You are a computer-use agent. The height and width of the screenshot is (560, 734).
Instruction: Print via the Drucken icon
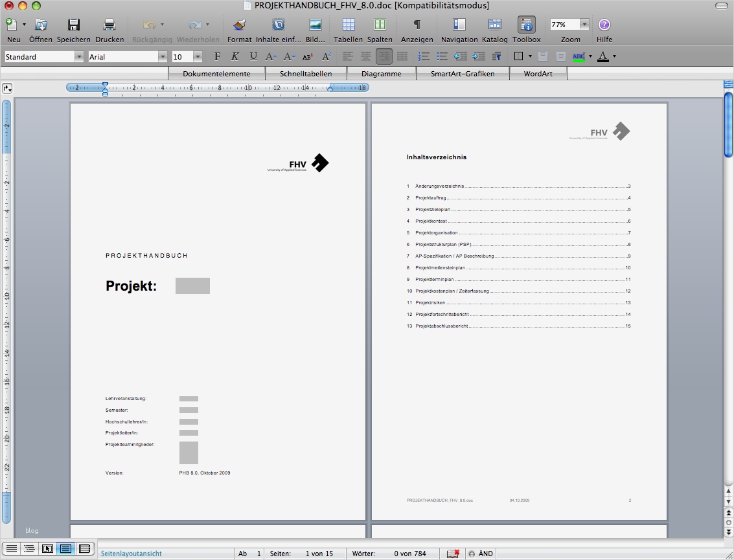pyautogui.click(x=109, y=25)
